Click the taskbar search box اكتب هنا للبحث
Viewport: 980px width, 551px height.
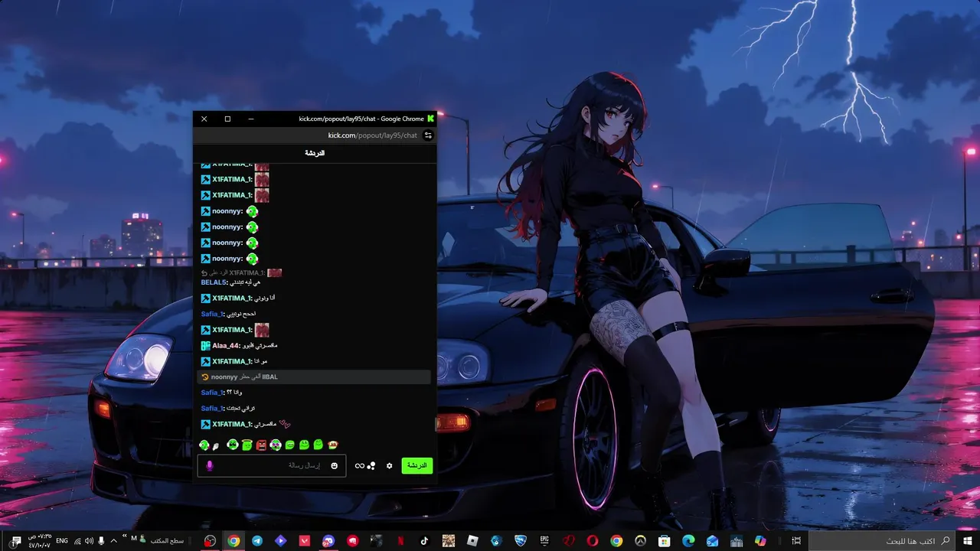click(881, 541)
